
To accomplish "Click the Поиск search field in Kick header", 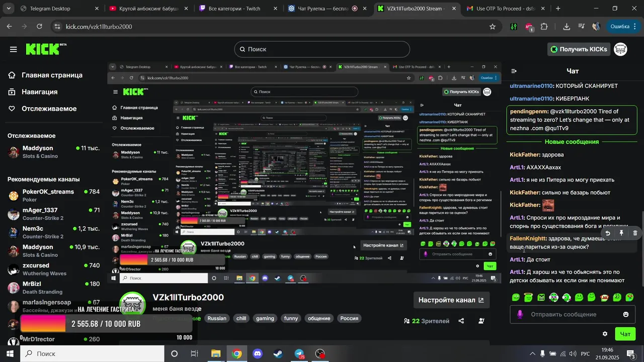I will coord(322,49).
